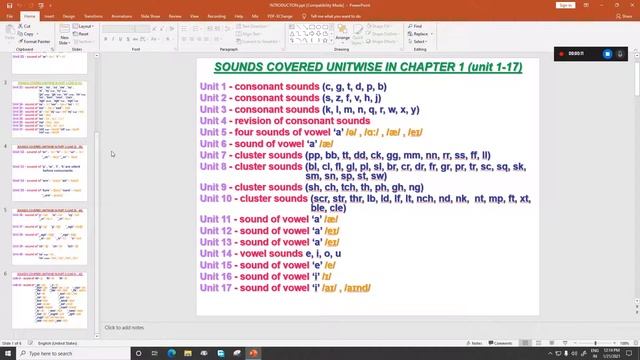
Task: Click to add notes field
Action: 124,327
